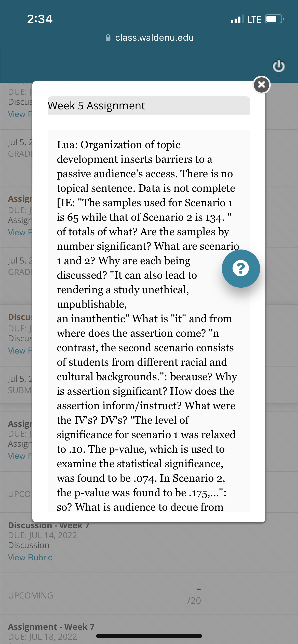Tap the Discussion type label under Week 7
The image size is (298, 644).
[x=29, y=545]
